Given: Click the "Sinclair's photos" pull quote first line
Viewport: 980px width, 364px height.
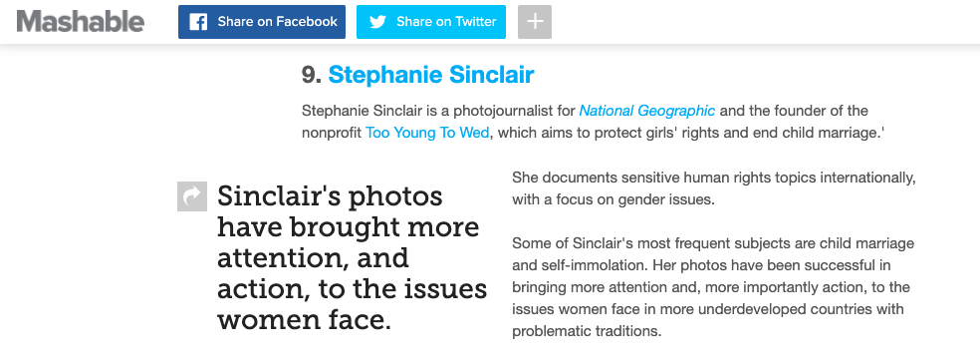Looking at the screenshot, I should [x=330, y=196].
